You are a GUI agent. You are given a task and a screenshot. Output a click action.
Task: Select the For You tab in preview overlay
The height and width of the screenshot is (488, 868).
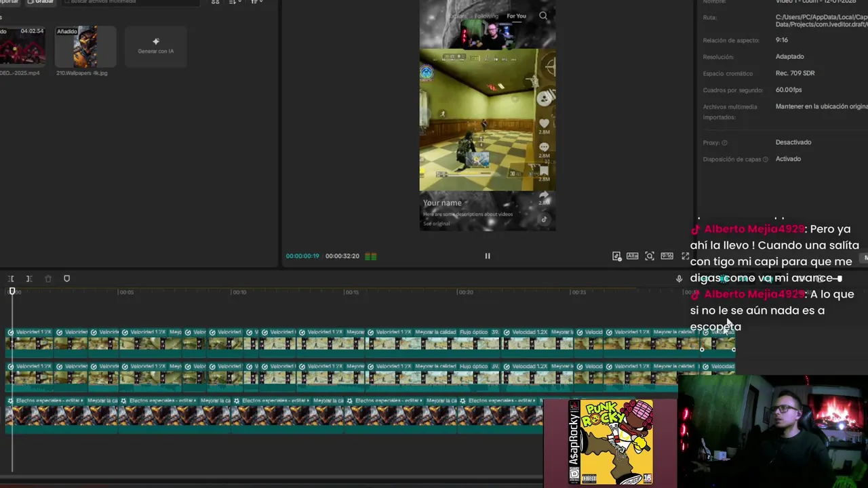click(516, 16)
